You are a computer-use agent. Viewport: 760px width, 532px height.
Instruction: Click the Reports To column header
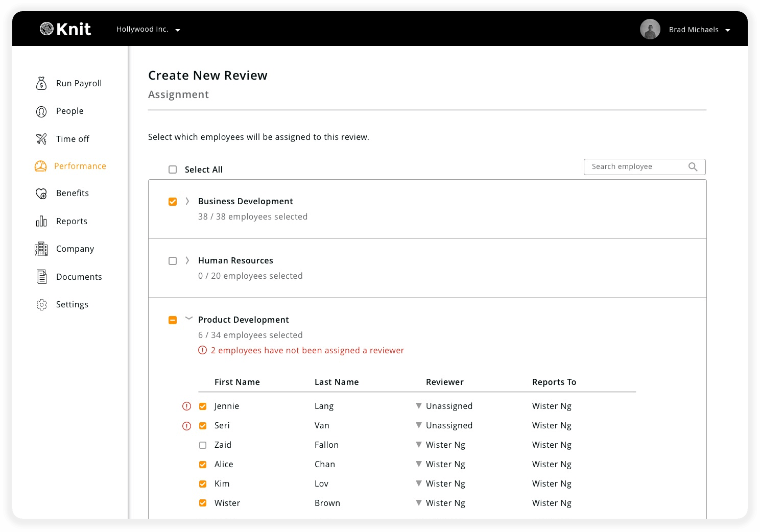[554, 382]
